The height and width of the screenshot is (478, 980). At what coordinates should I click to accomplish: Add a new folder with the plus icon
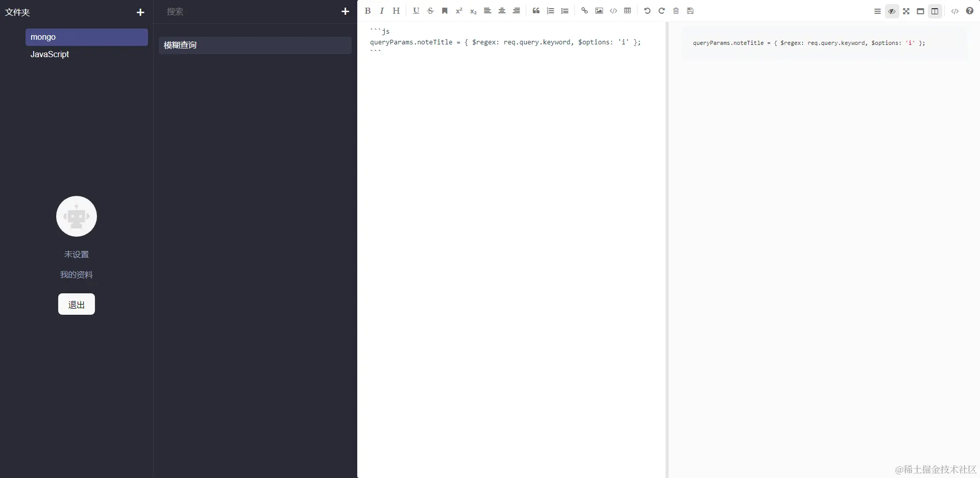tap(140, 12)
